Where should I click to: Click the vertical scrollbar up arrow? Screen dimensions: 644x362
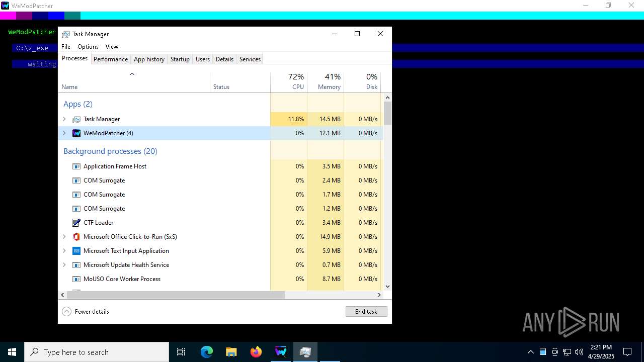coord(387,98)
